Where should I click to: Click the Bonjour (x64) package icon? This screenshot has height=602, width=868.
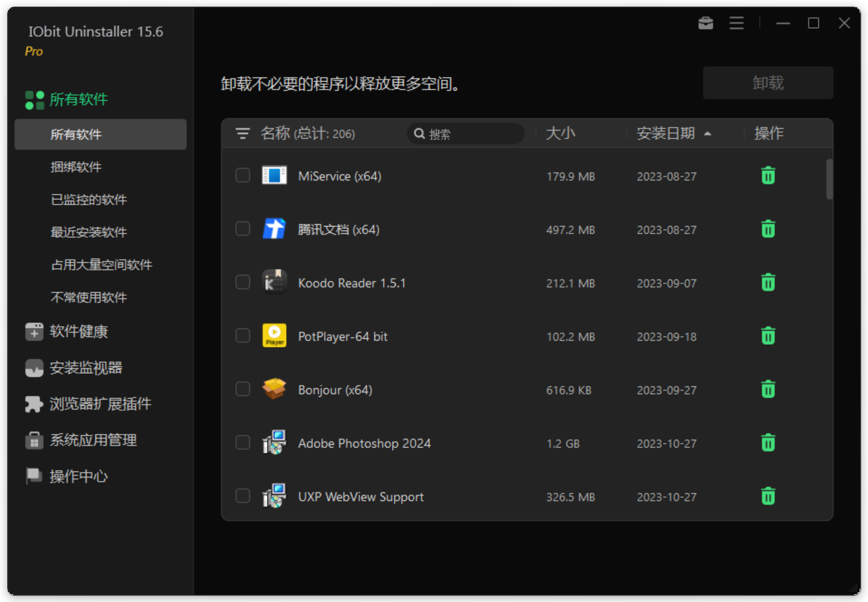click(x=274, y=389)
